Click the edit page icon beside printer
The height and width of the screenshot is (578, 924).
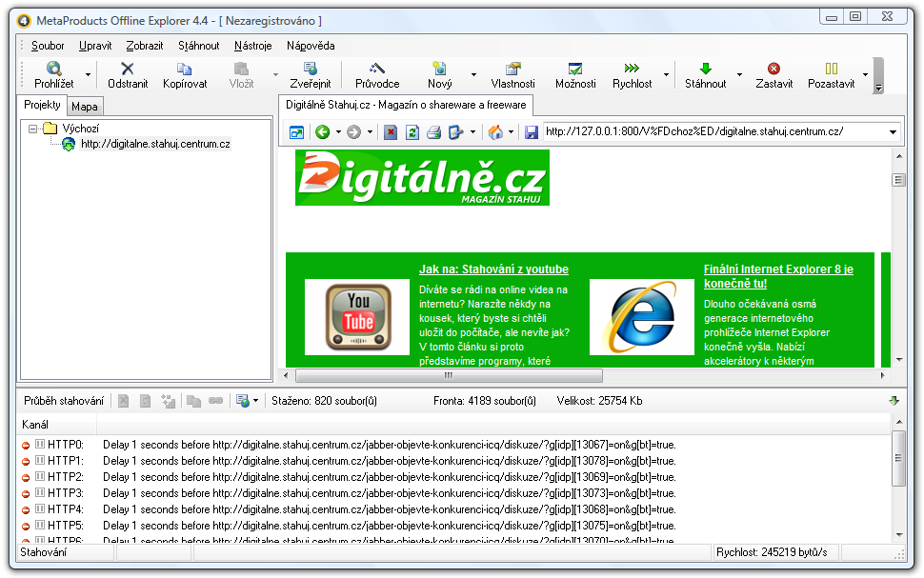[456, 132]
